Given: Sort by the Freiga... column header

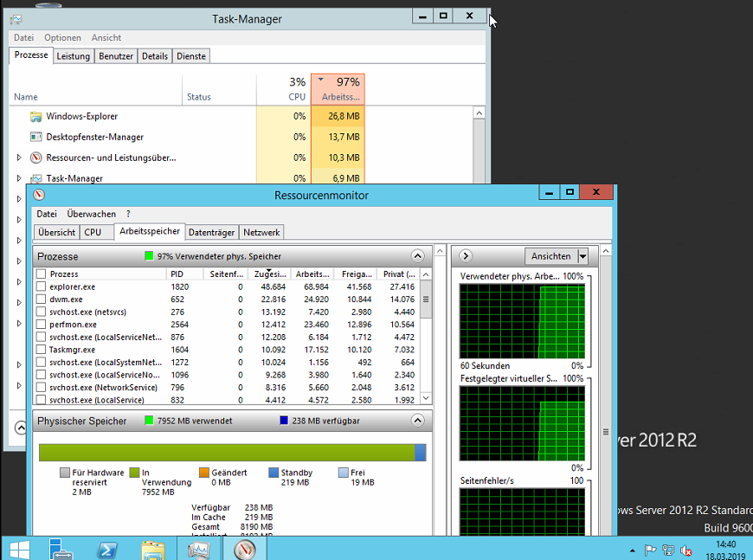Looking at the screenshot, I should coord(357,274).
